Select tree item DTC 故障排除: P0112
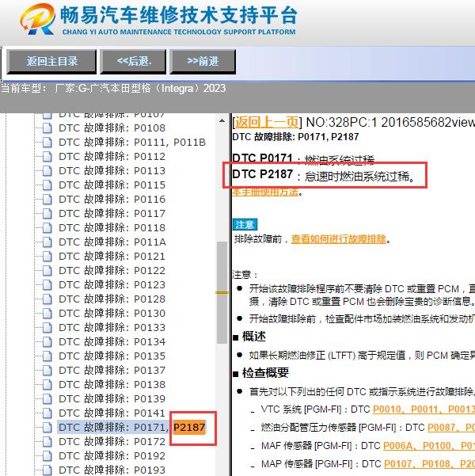The height and width of the screenshot is (476, 475). [x=112, y=157]
